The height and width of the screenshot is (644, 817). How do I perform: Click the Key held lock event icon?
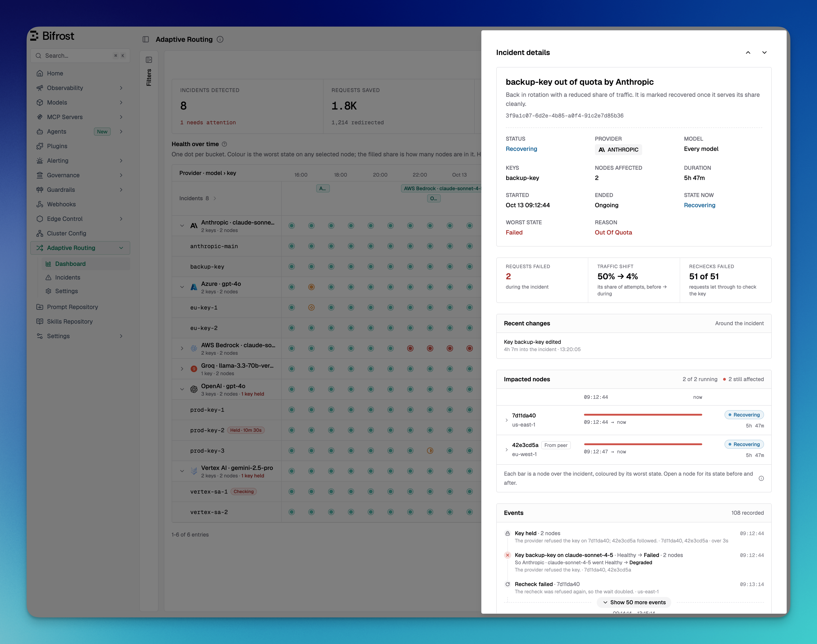point(508,533)
